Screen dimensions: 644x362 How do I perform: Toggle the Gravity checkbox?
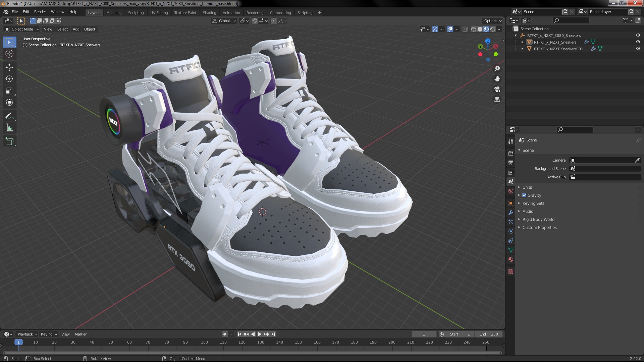[x=524, y=195]
